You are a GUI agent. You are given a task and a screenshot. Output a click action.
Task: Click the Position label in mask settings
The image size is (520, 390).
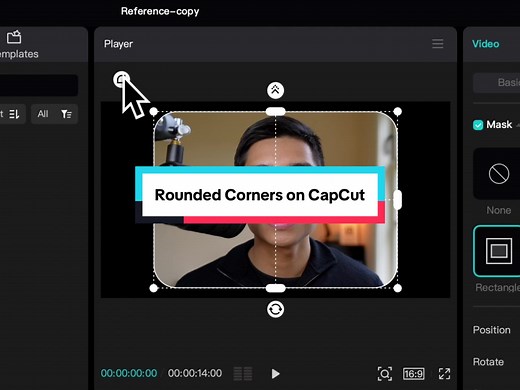pyautogui.click(x=492, y=330)
